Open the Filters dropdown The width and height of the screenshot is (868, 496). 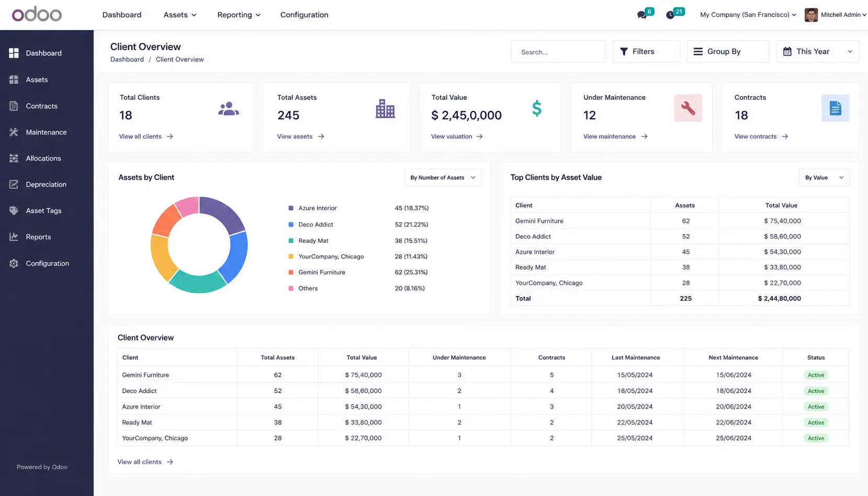pyautogui.click(x=646, y=51)
